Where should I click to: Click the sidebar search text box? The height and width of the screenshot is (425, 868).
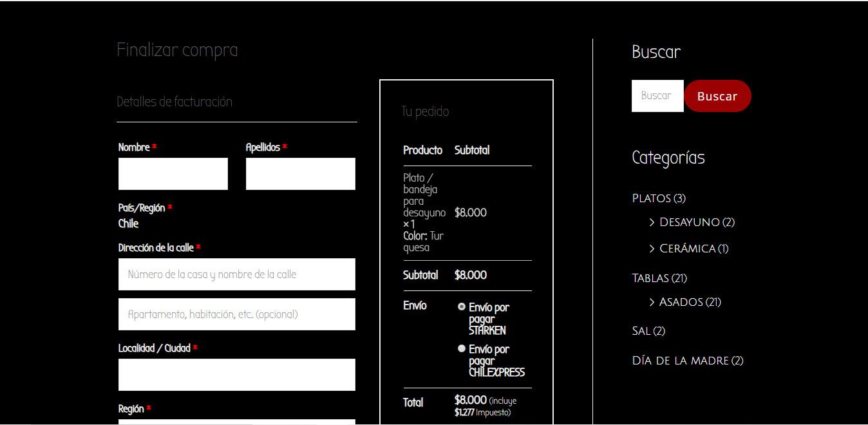point(657,96)
